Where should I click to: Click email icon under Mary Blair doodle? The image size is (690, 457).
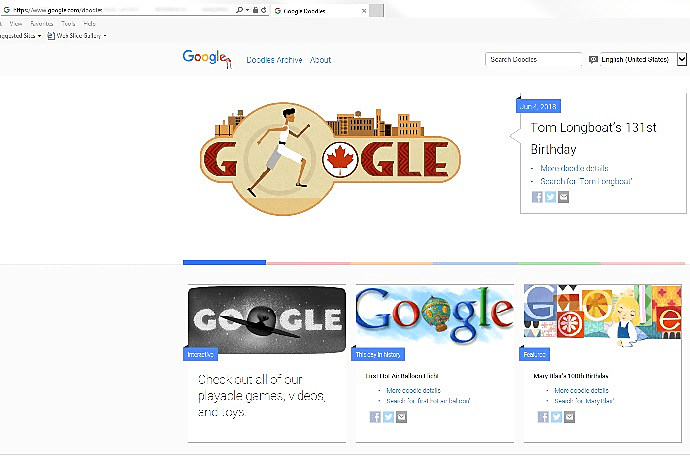[569, 417]
